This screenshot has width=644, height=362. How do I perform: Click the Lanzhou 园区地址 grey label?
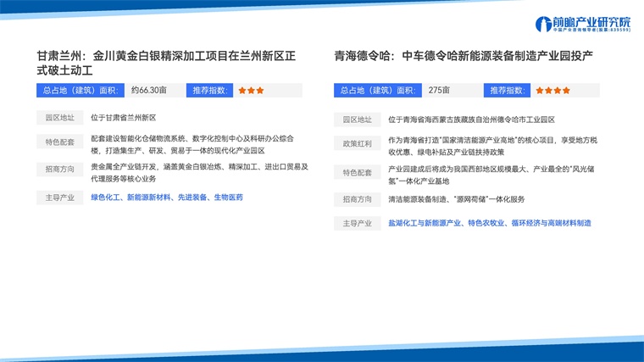pos(60,118)
